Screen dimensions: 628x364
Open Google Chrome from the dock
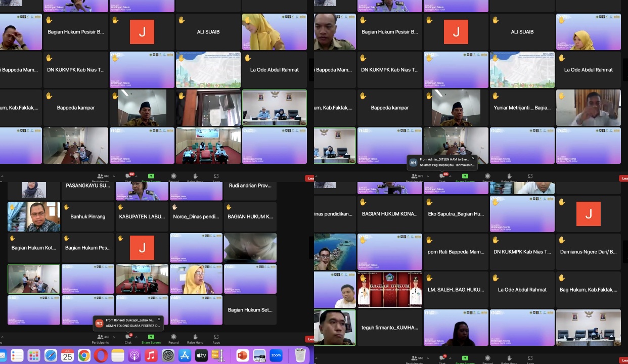pyautogui.click(x=84, y=355)
